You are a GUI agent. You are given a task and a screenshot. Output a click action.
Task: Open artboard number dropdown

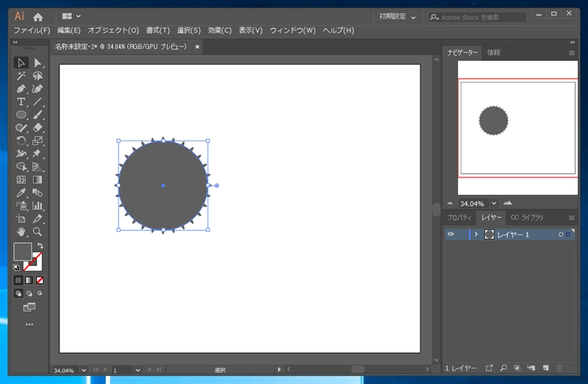[x=137, y=370]
